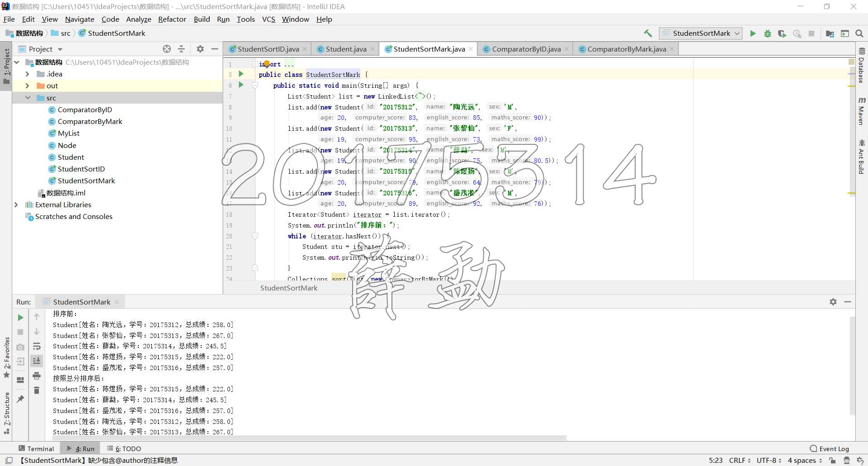Image resolution: width=868 pixels, height=466 pixels.
Task: Click the stop icon in Run panel
Action: [20, 332]
